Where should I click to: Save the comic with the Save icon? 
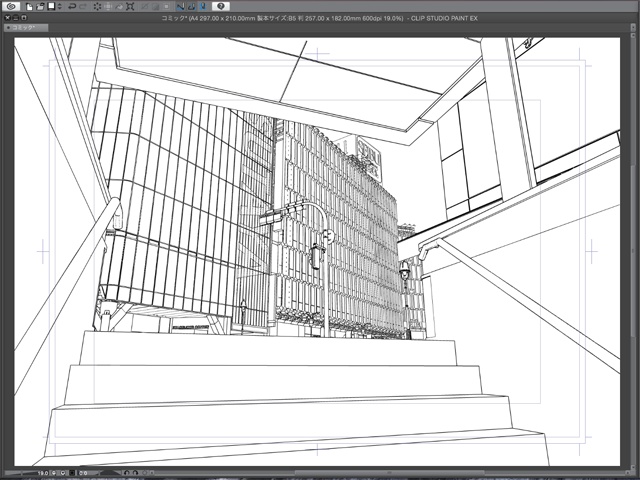click(x=51, y=6)
